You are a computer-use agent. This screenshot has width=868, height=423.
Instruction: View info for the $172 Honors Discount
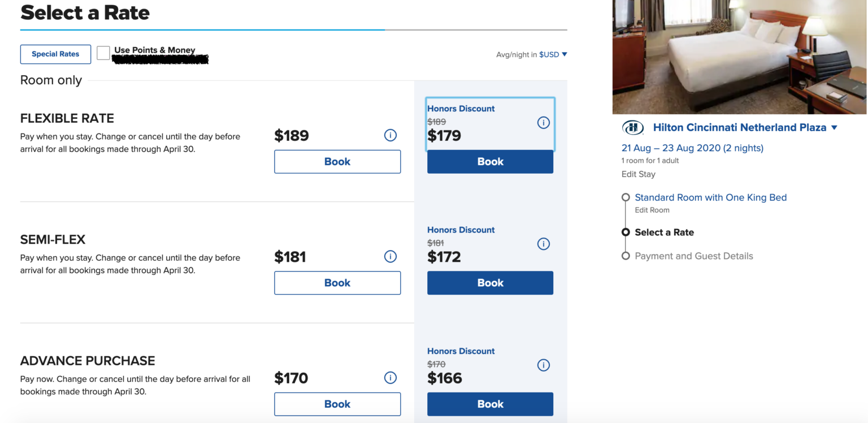(x=543, y=244)
